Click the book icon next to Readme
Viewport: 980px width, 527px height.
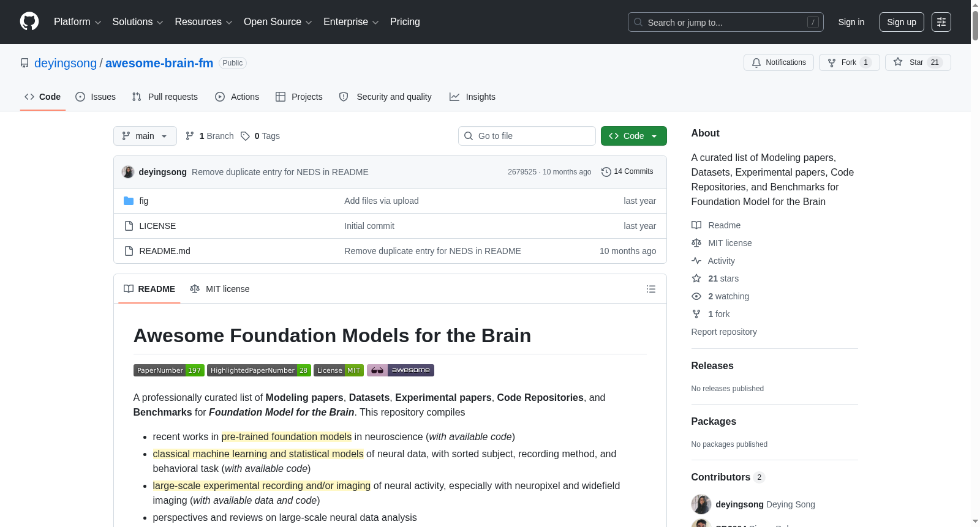(696, 225)
